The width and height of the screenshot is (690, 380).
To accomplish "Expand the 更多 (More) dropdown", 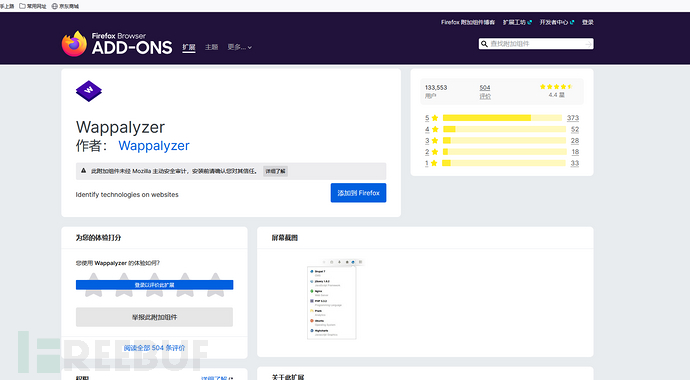I will (239, 47).
